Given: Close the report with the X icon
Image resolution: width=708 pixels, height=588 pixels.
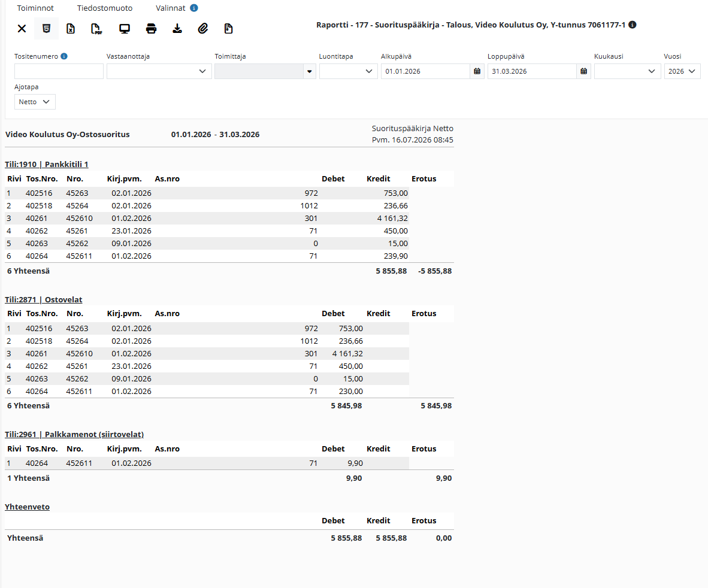Looking at the screenshot, I should click(22, 29).
